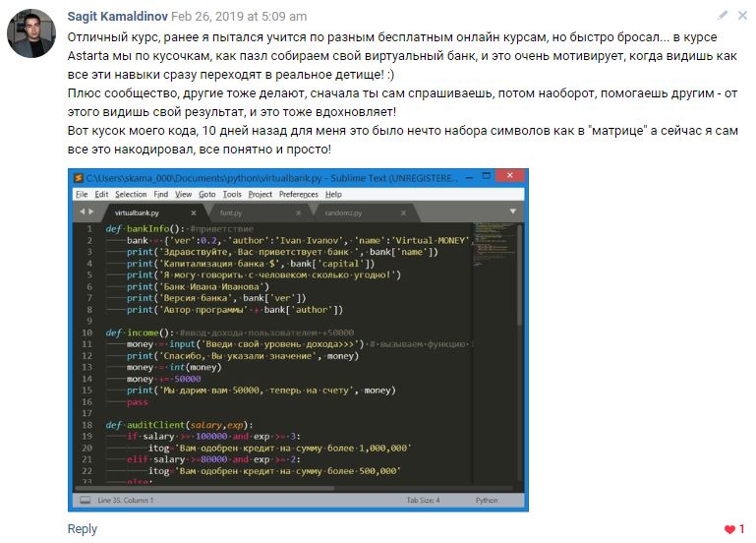
Task: Open the Python syntax selector
Action: pos(487,501)
